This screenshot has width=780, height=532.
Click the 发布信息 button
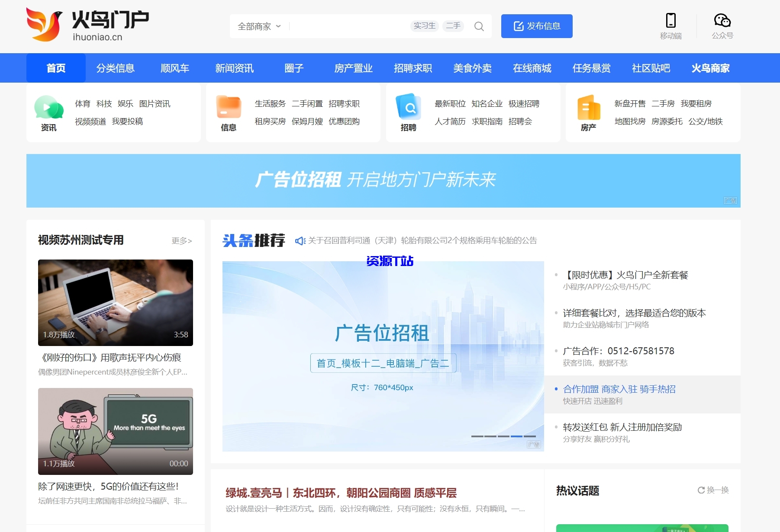[537, 26]
